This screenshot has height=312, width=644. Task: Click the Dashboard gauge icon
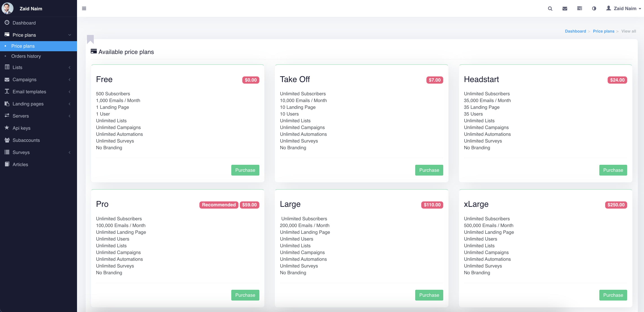pos(7,22)
